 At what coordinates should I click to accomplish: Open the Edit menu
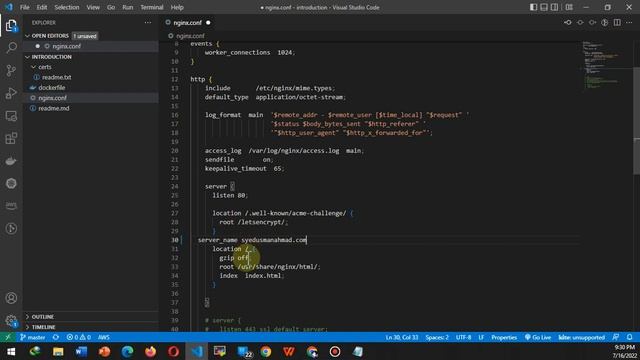point(42,7)
